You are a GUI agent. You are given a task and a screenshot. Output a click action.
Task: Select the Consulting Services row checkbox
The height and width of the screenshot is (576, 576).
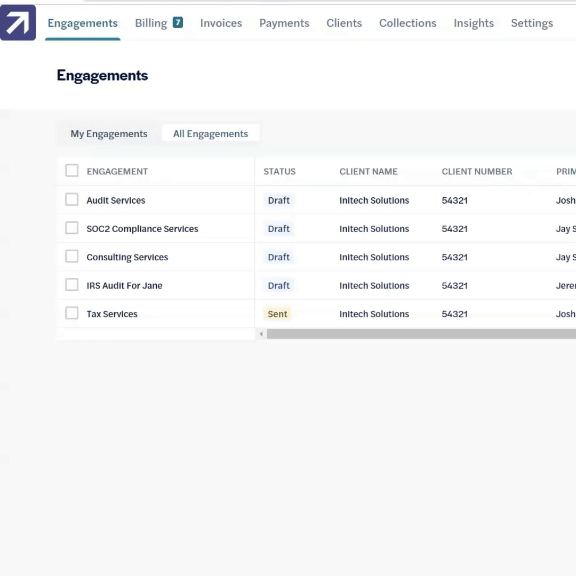click(x=72, y=256)
